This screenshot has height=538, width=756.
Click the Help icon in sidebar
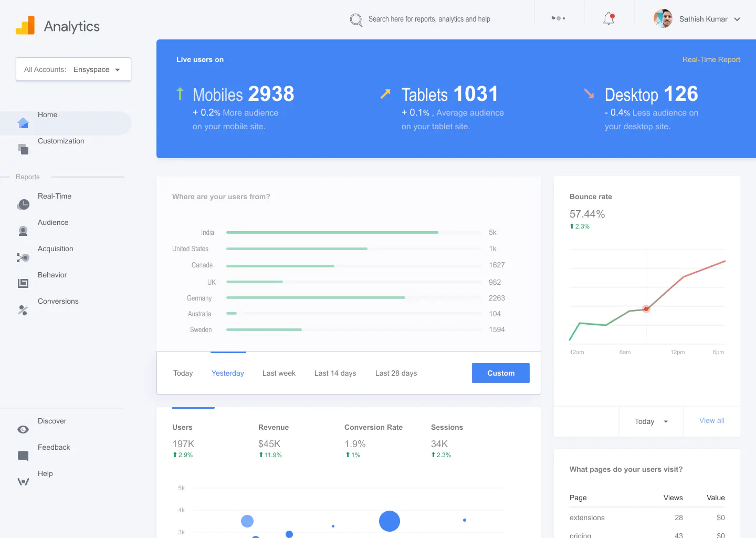[x=23, y=481]
